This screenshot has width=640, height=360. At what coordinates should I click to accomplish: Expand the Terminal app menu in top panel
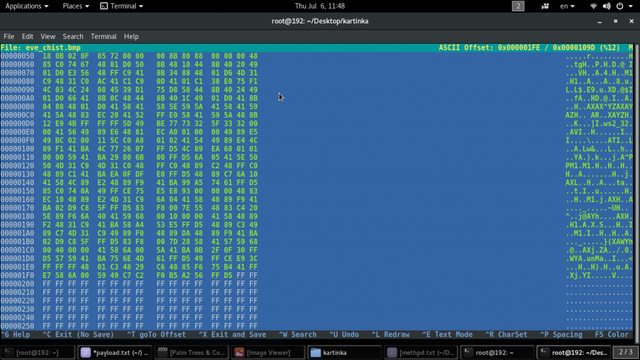click(x=122, y=6)
